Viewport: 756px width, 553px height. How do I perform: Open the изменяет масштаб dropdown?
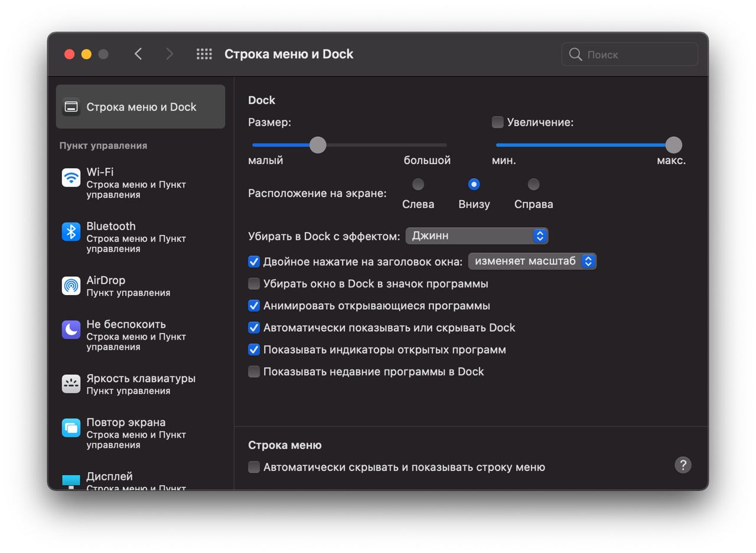click(x=532, y=261)
